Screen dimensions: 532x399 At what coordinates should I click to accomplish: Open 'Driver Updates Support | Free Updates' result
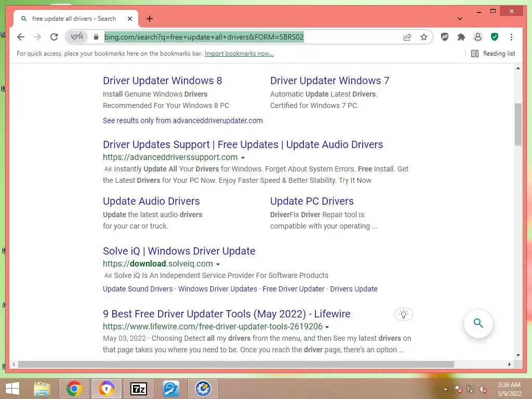243,144
